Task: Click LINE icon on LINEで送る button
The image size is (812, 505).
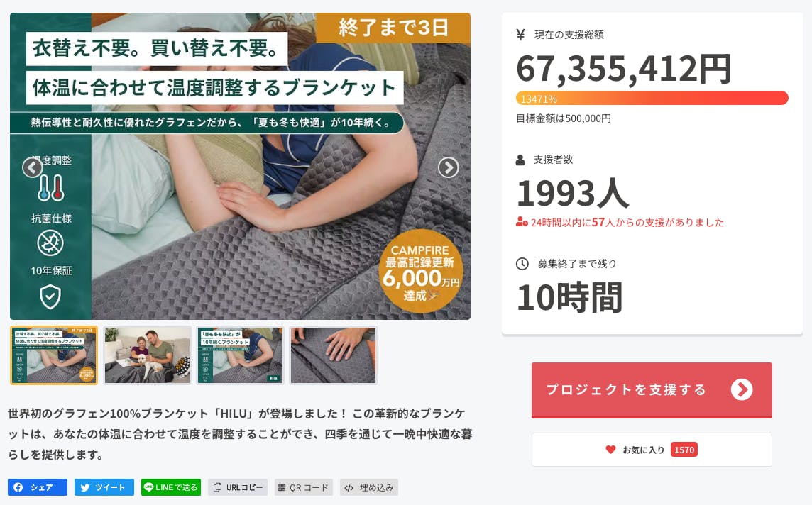Action: click(x=148, y=487)
